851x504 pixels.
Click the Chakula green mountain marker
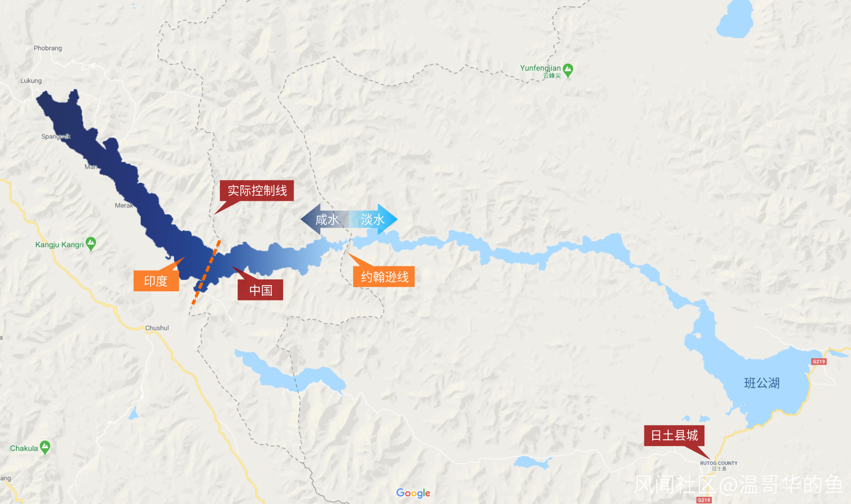(45, 448)
